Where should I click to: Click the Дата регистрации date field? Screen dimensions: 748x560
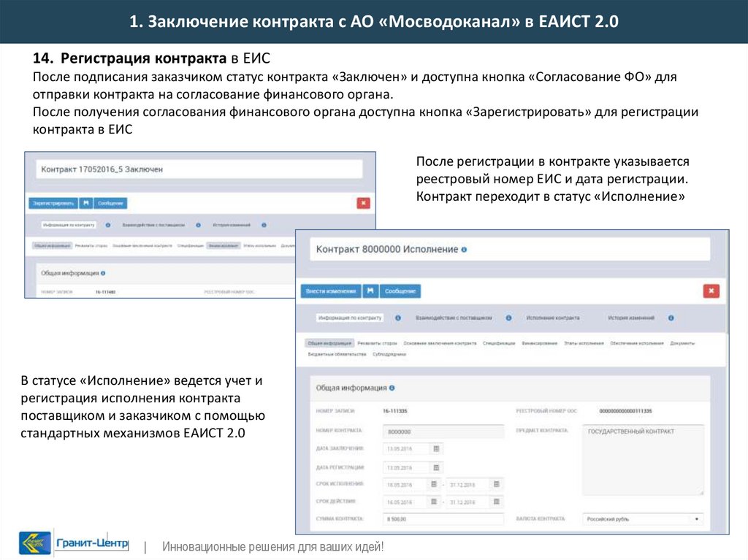[407, 468]
